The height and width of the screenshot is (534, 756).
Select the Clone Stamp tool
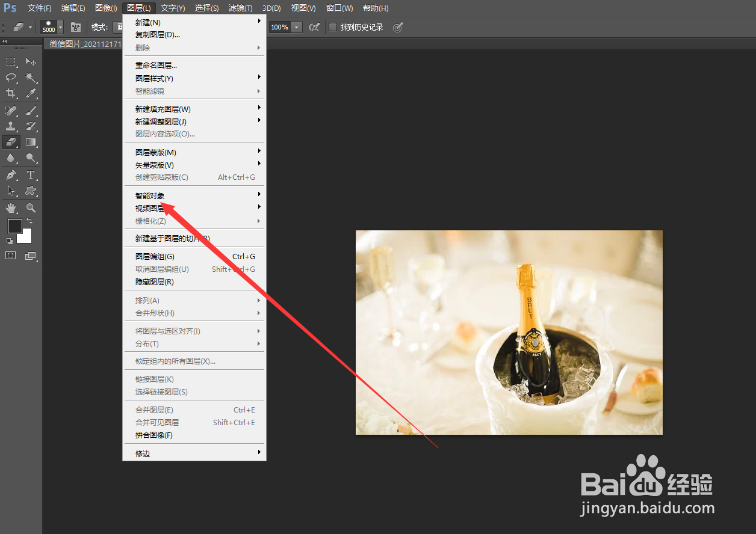click(11, 126)
